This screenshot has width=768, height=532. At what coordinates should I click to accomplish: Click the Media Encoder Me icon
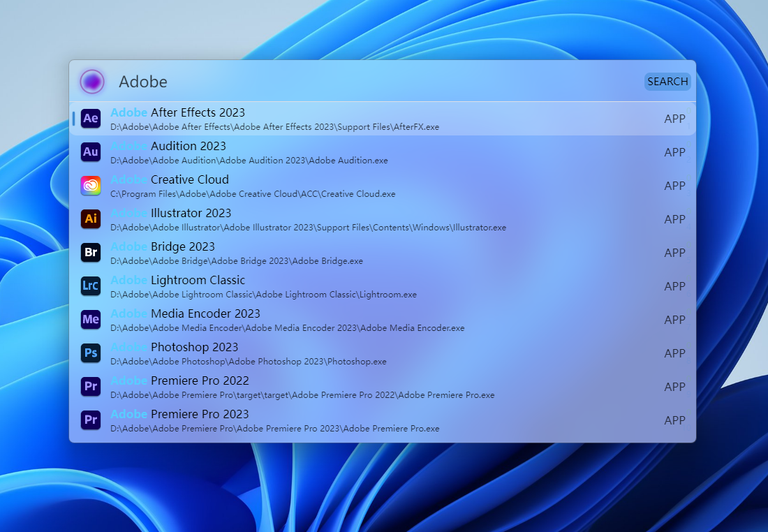point(91,319)
